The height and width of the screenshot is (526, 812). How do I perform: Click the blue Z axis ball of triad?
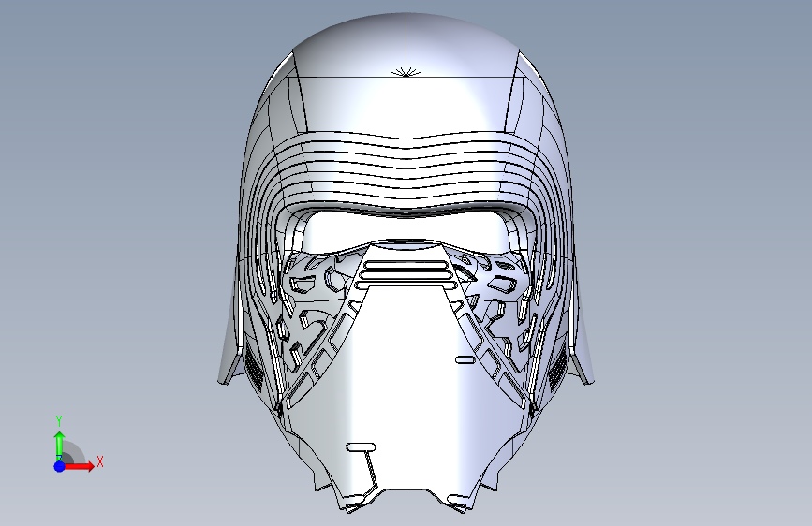59,466
